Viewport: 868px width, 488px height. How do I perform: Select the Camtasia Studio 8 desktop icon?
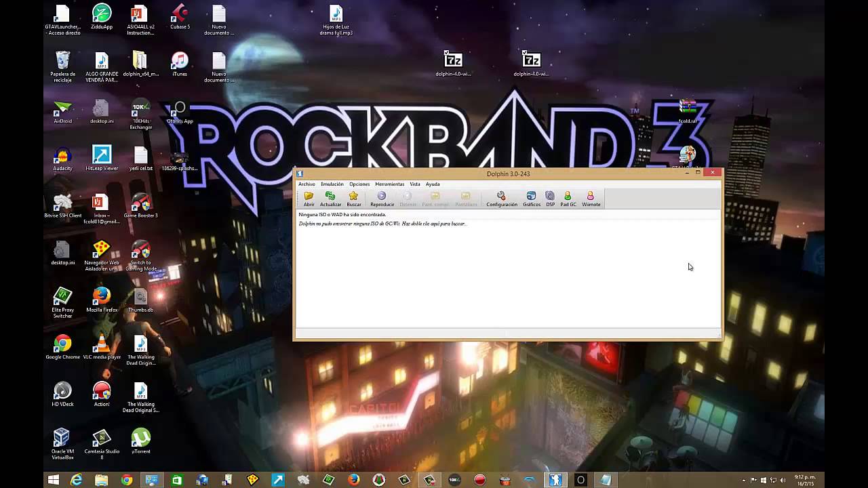click(x=102, y=445)
